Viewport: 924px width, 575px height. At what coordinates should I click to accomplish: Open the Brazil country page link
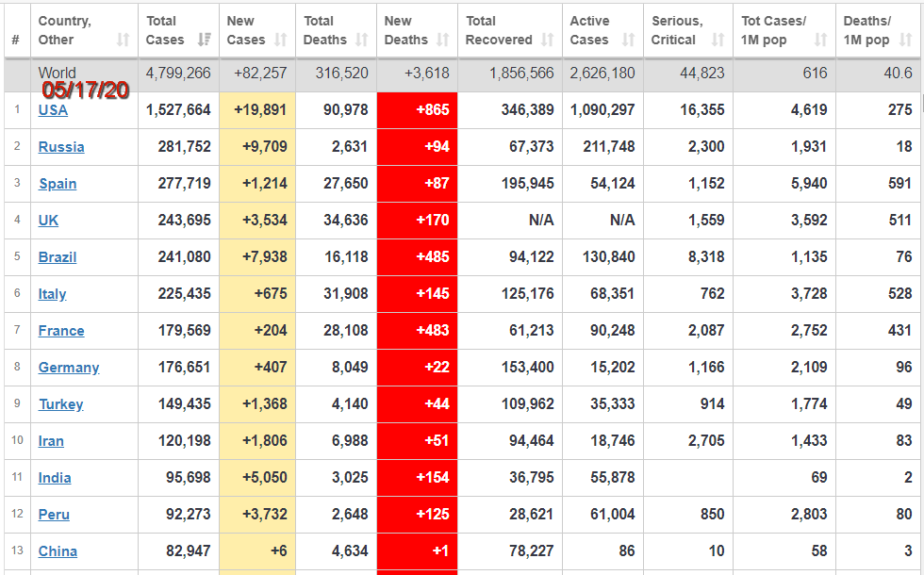[x=58, y=257]
